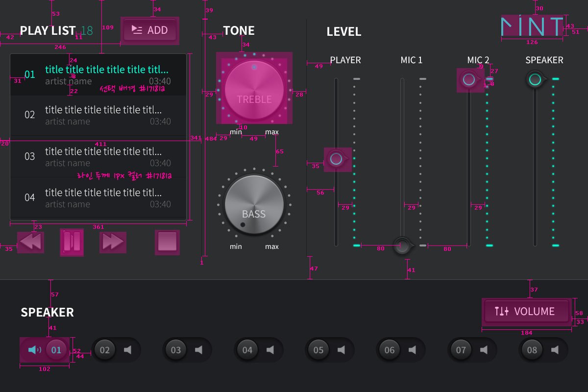Click the TREBLE tone knob

[x=254, y=90]
